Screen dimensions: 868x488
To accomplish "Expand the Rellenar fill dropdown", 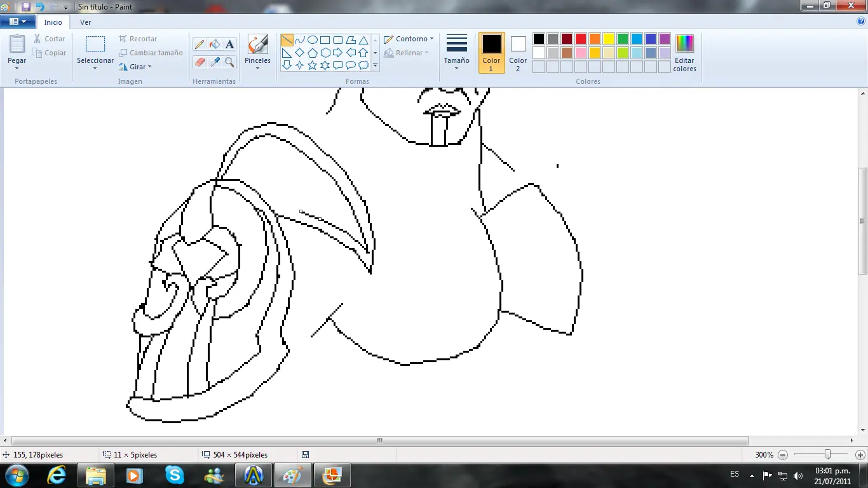I will coord(426,53).
